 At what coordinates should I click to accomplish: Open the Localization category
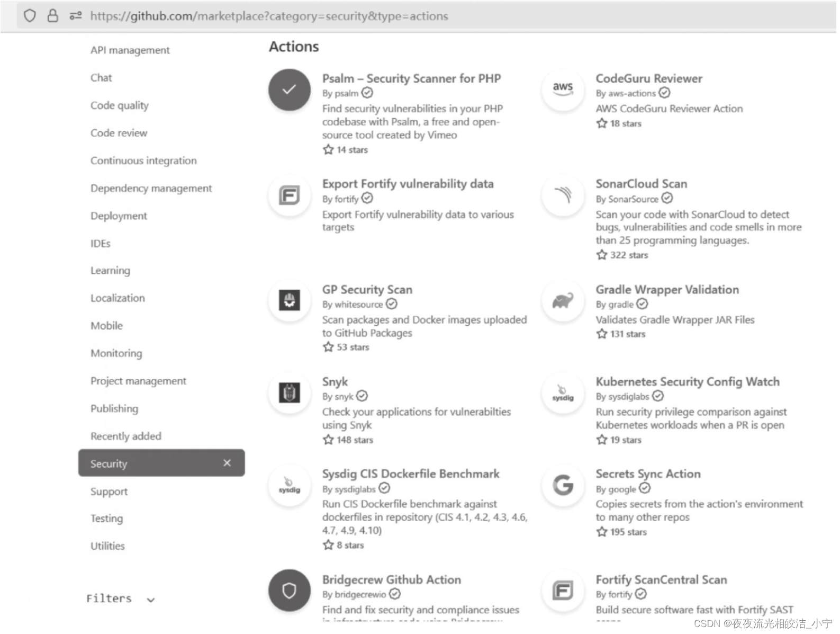click(118, 298)
